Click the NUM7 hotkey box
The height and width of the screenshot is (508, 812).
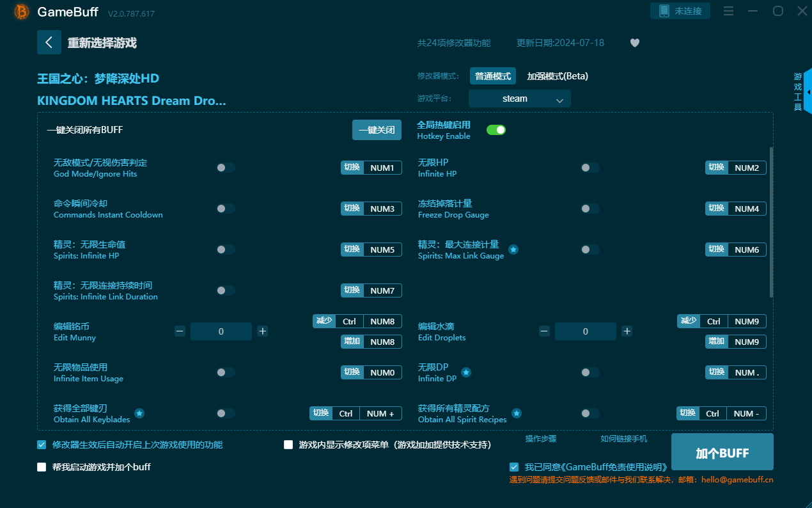point(382,290)
